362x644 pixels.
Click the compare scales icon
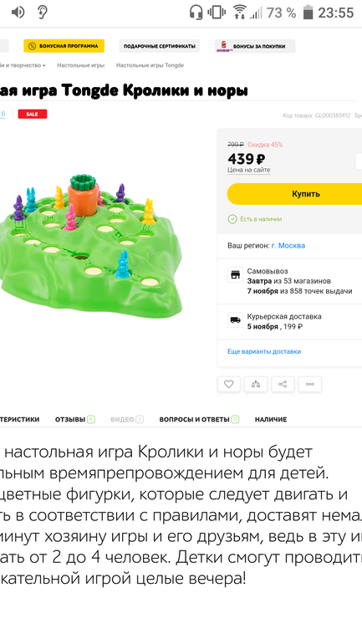256,384
